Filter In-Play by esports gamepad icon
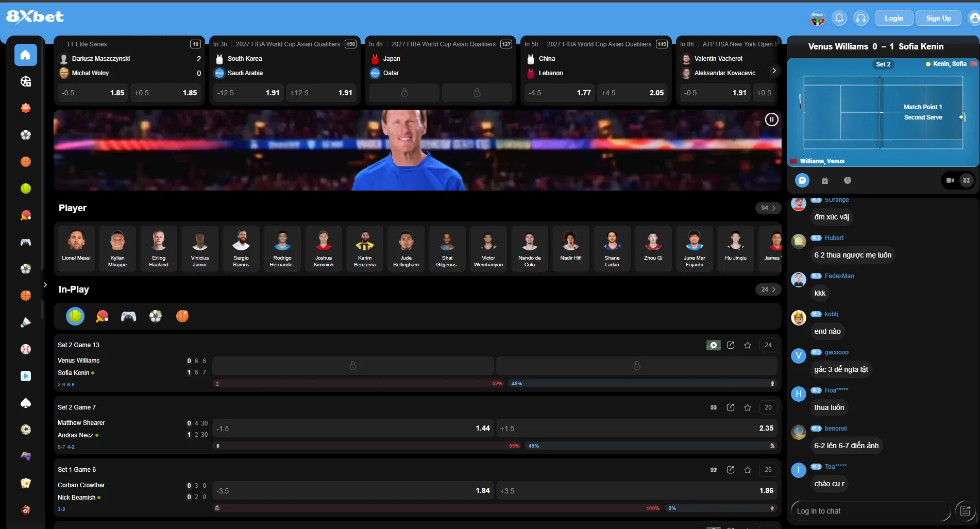980x529 pixels. coord(129,316)
